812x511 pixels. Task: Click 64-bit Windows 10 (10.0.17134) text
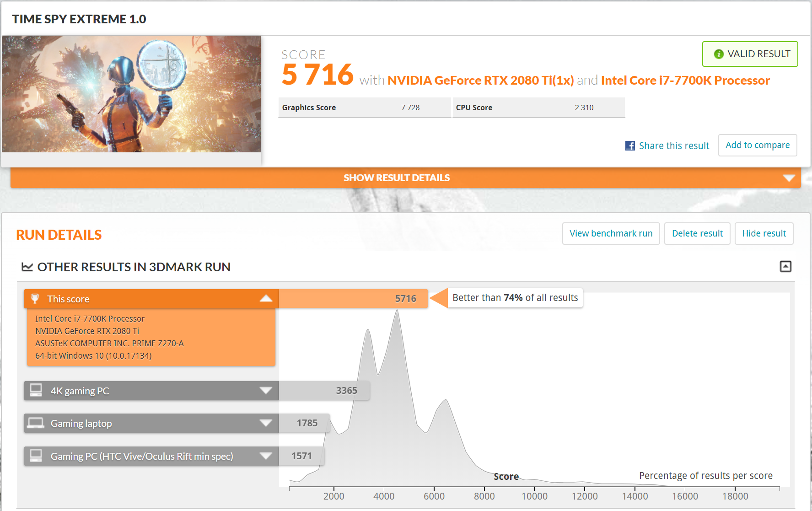pos(93,355)
